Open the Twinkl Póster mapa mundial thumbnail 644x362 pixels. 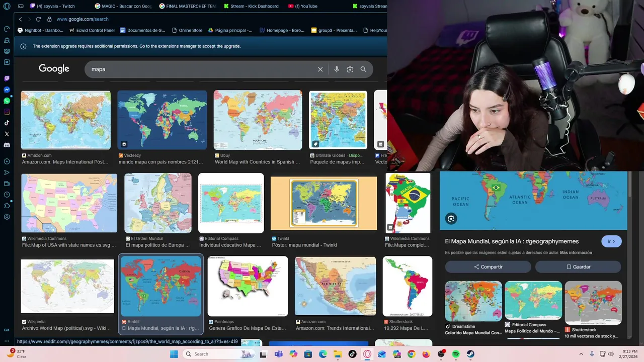click(324, 203)
